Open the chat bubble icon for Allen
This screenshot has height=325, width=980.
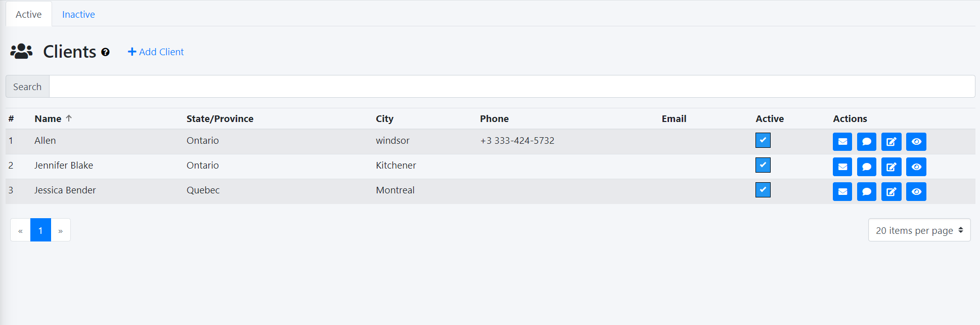[x=866, y=142]
